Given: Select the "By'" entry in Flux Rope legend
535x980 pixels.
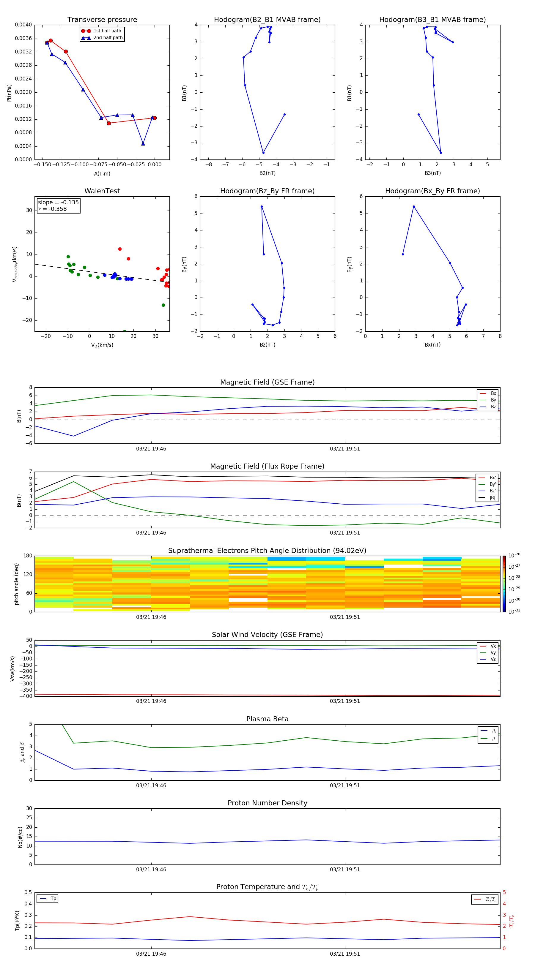Looking at the screenshot, I should click(487, 484).
